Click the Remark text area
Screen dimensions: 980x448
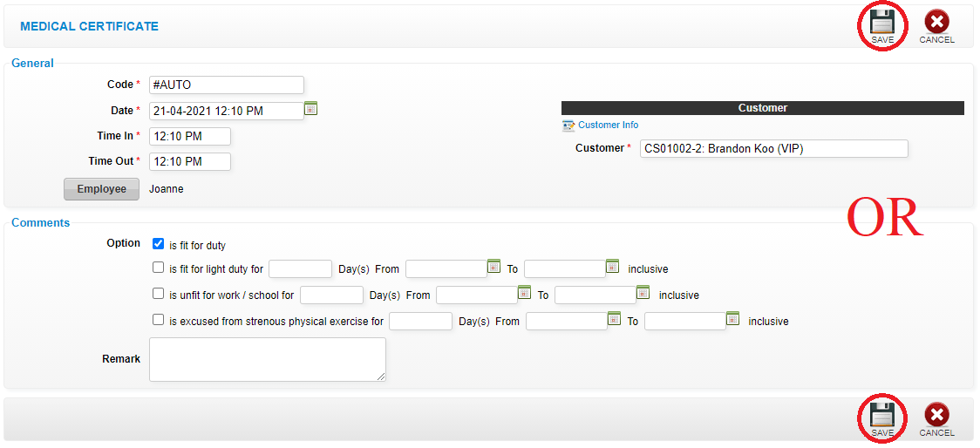(268, 359)
